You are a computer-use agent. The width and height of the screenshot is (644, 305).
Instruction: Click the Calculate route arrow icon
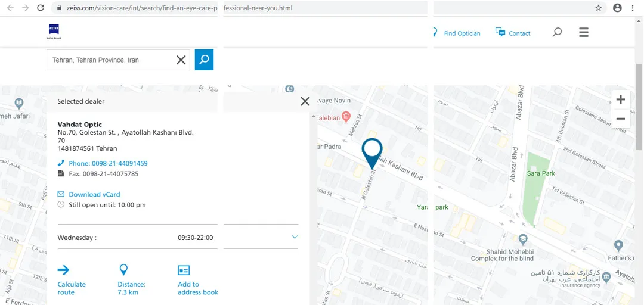click(x=63, y=270)
